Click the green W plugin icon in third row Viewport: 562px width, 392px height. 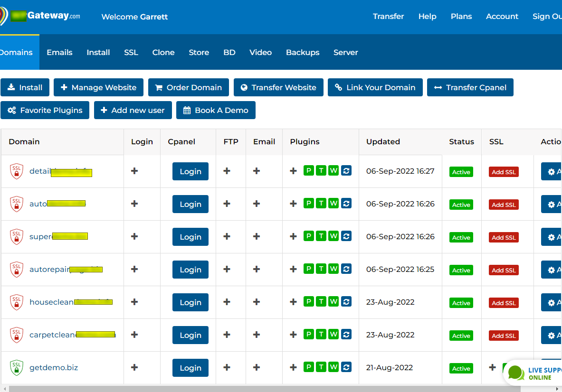click(333, 236)
